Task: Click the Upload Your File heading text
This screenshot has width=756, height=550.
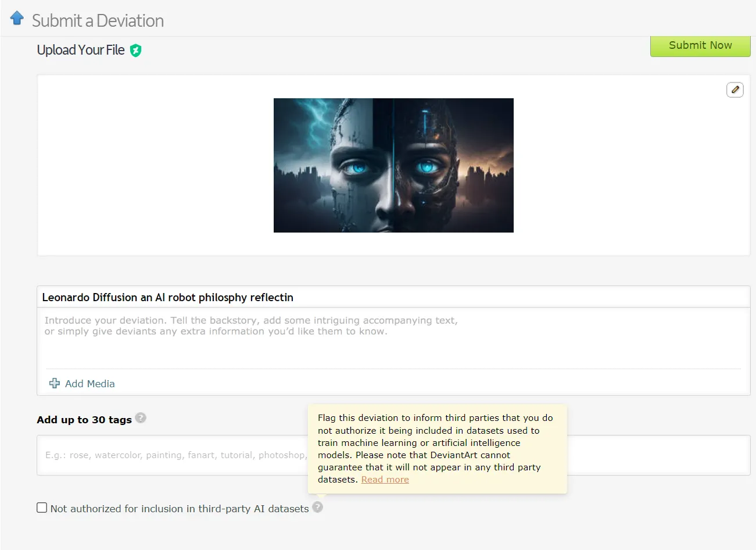Action: [x=81, y=51]
